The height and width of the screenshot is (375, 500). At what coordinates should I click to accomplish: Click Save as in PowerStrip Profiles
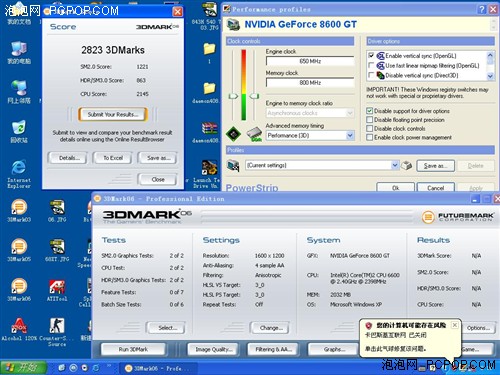coord(435,165)
